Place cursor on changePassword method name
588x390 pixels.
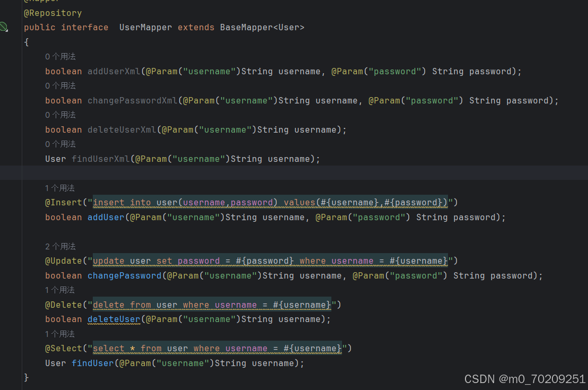[x=125, y=276]
